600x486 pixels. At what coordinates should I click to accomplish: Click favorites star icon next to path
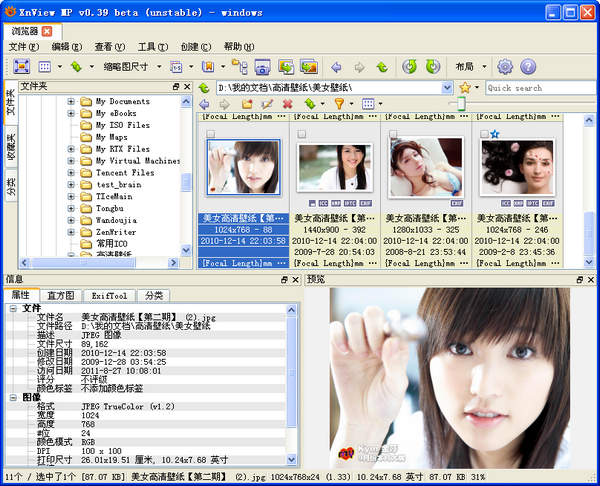pos(465,88)
